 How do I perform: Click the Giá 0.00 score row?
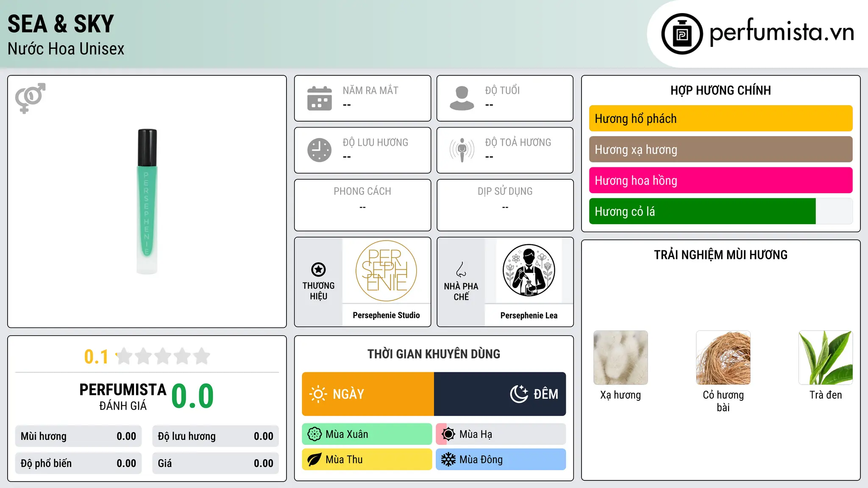[x=215, y=463]
